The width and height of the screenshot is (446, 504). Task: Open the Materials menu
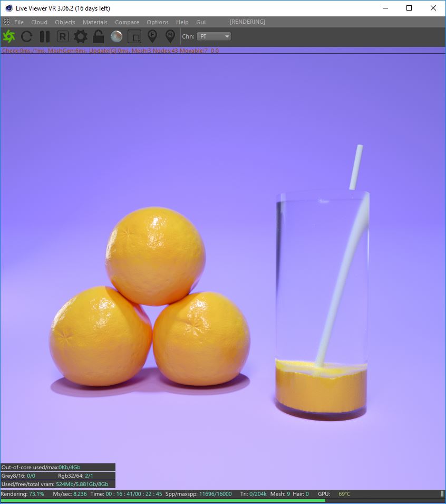(x=95, y=22)
